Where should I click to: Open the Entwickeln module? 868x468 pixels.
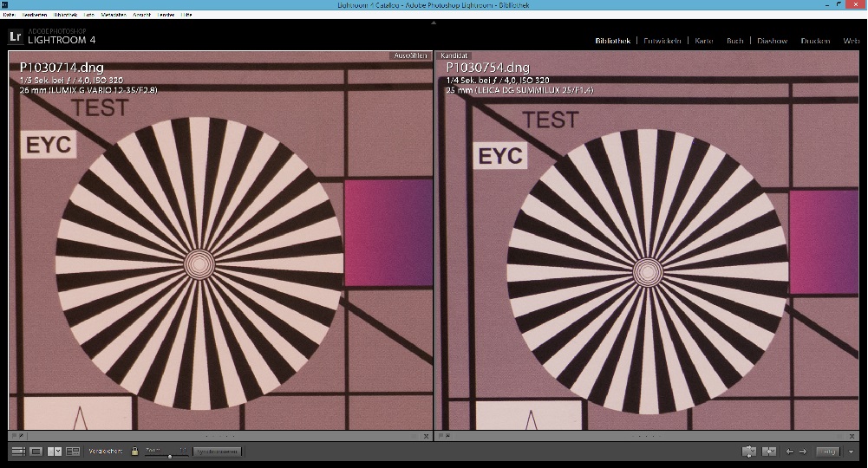pos(662,41)
